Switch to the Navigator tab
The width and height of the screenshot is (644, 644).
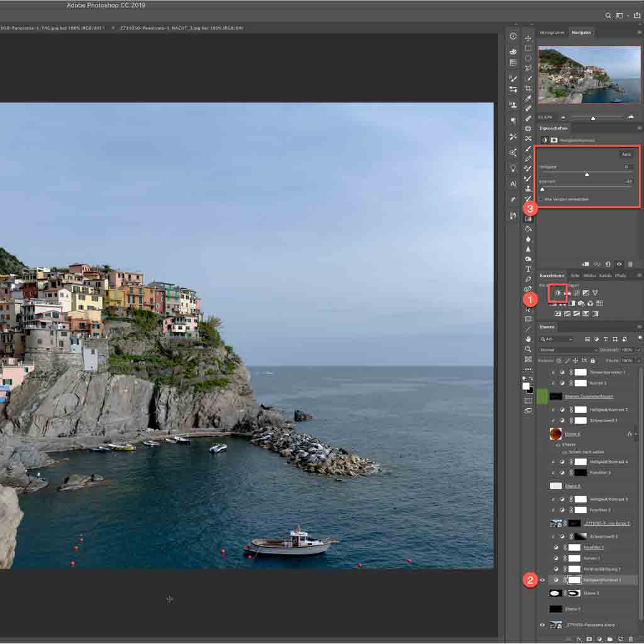click(x=581, y=33)
